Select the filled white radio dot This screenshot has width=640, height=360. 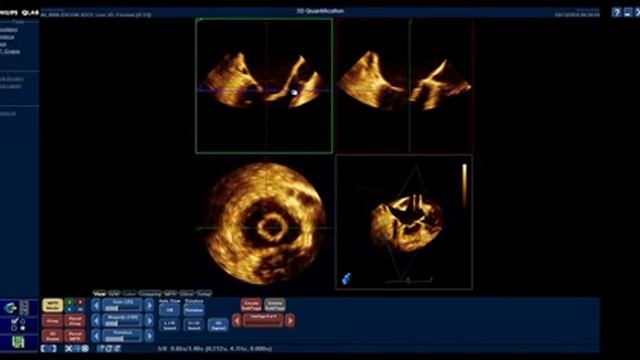click(x=23, y=328)
